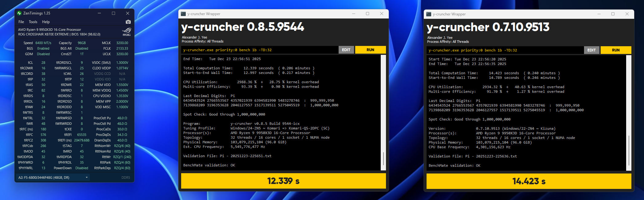Click the MCLK value 3200.00

(122, 43)
